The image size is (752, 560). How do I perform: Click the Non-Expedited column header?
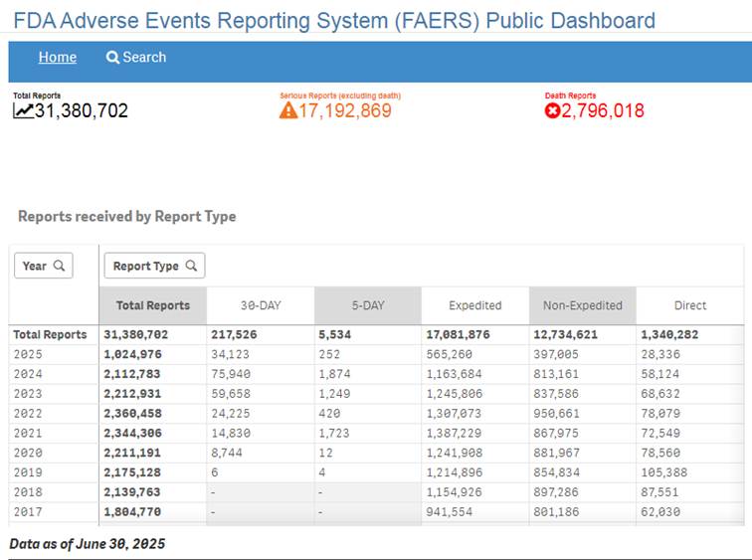[x=582, y=305]
